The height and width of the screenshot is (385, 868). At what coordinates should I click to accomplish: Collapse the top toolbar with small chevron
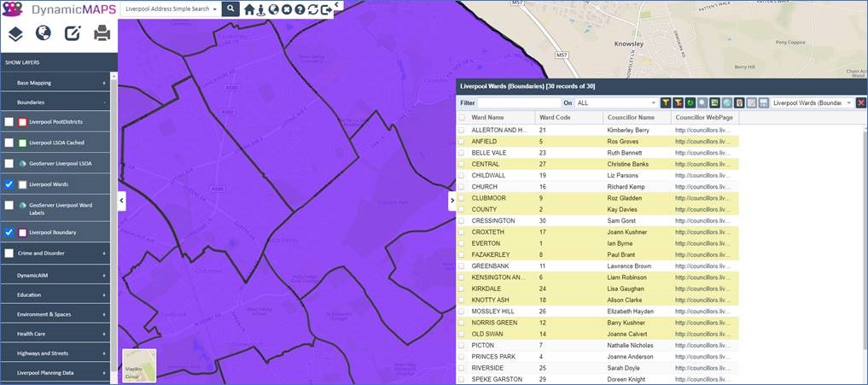click(x=336, y=4)
